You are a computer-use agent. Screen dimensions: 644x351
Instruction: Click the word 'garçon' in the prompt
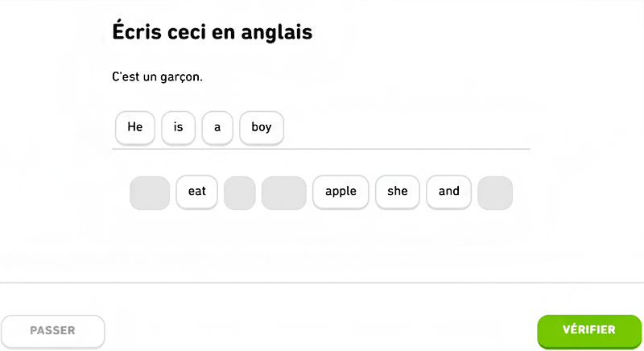click(x=179, y=78)
